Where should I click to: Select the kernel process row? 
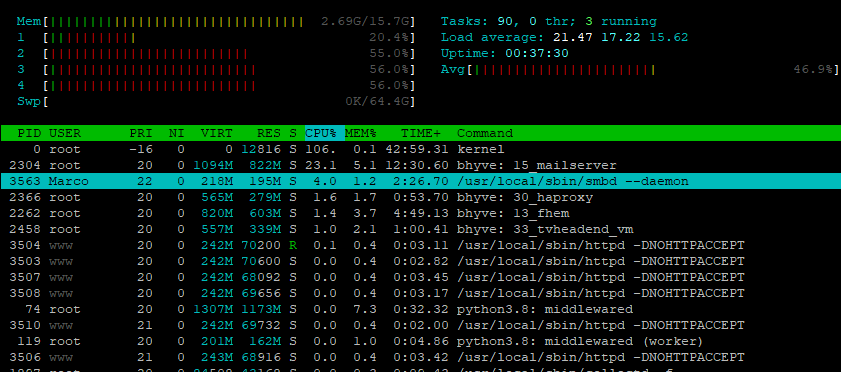(420, 149)
